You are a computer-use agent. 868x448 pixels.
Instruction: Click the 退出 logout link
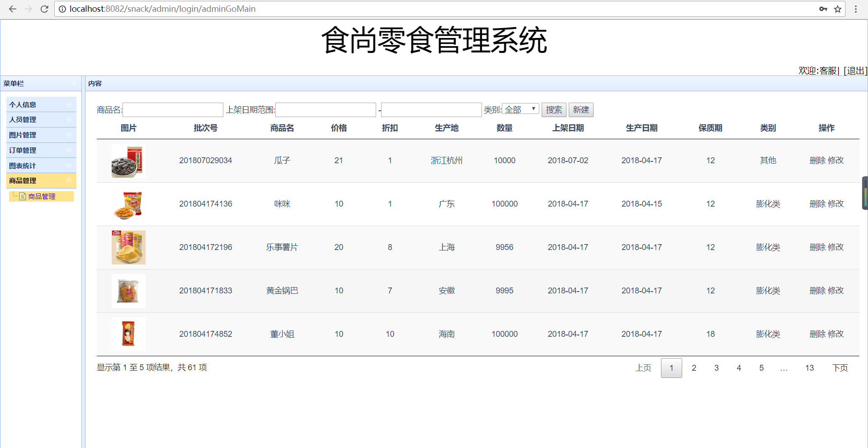854,71
